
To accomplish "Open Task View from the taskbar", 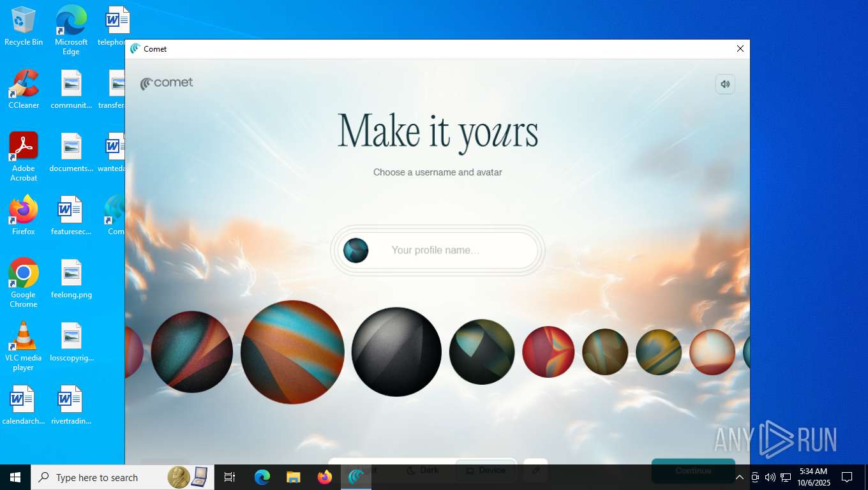I will [230, 477].
